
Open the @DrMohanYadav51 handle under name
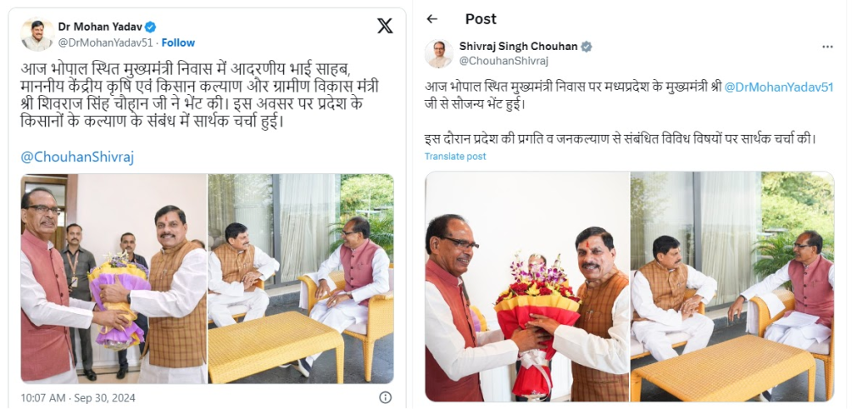106,42
